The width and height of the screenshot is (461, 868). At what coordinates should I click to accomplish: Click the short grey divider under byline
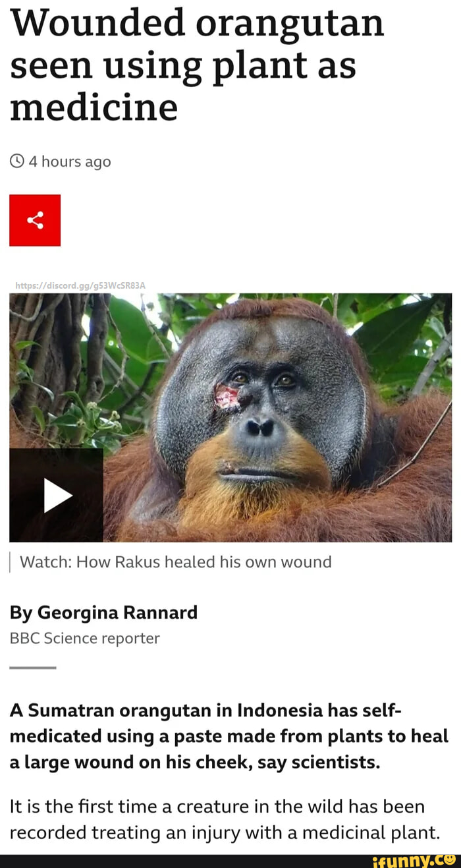[x=33, y=668]
